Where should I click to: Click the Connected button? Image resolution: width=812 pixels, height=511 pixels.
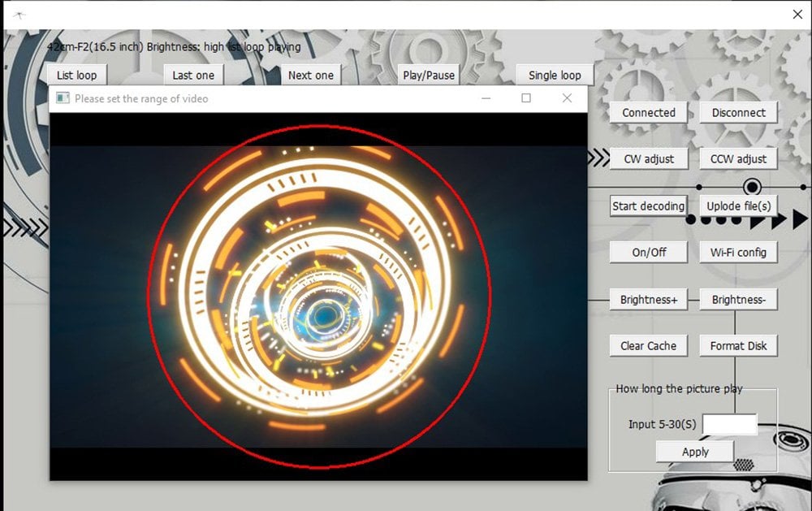pos(649,113)
